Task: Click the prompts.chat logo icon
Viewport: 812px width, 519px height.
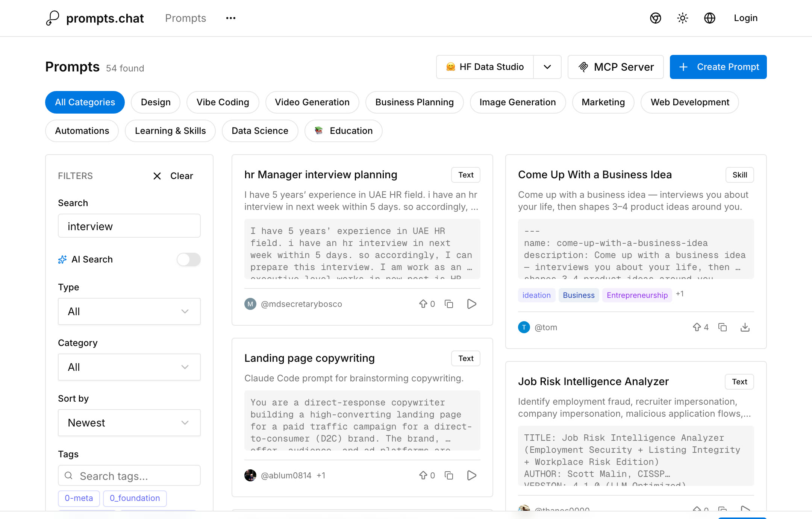Action: coord(53,18)
